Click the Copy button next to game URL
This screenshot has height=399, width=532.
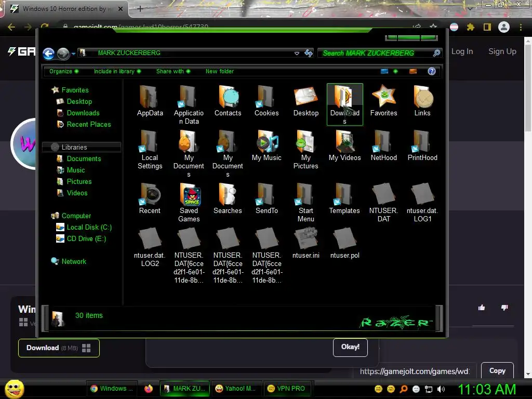497,370
